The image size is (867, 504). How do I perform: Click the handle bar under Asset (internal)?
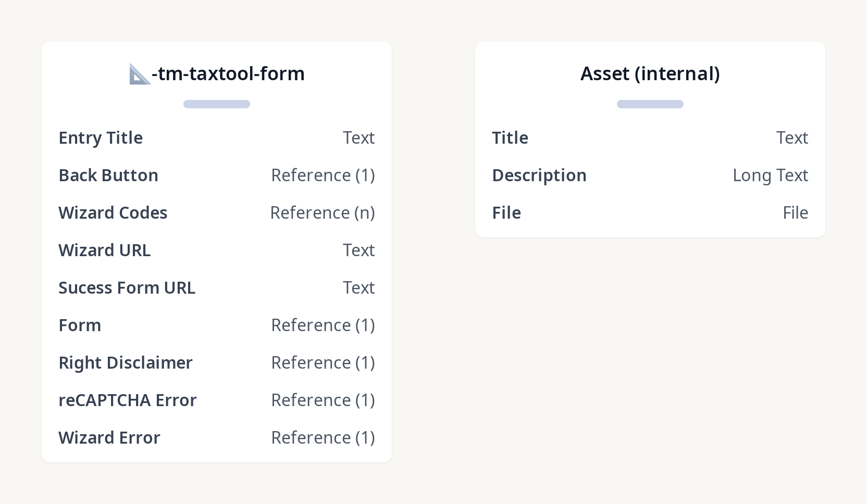(x=650, y=104)
